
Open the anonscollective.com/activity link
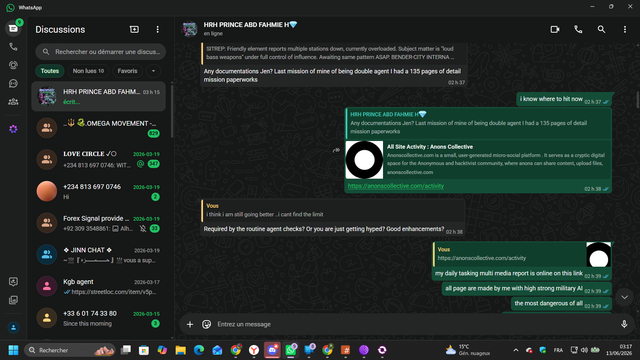tap(396, 186)
